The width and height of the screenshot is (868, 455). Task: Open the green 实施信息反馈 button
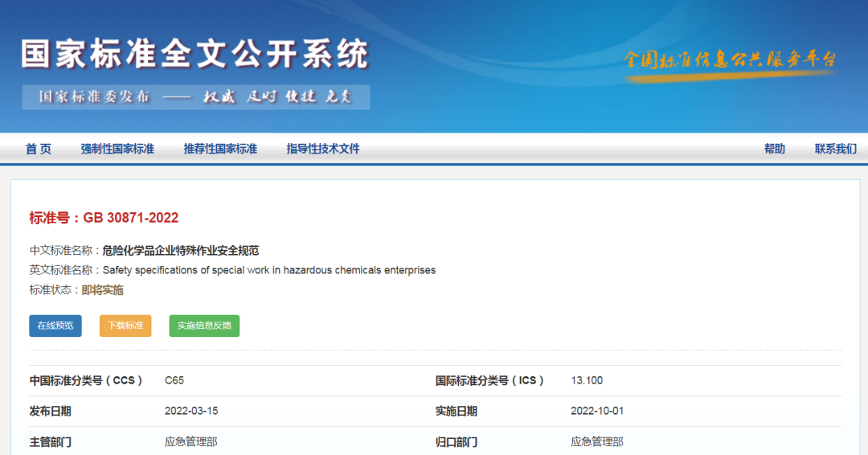coord(204,326)
